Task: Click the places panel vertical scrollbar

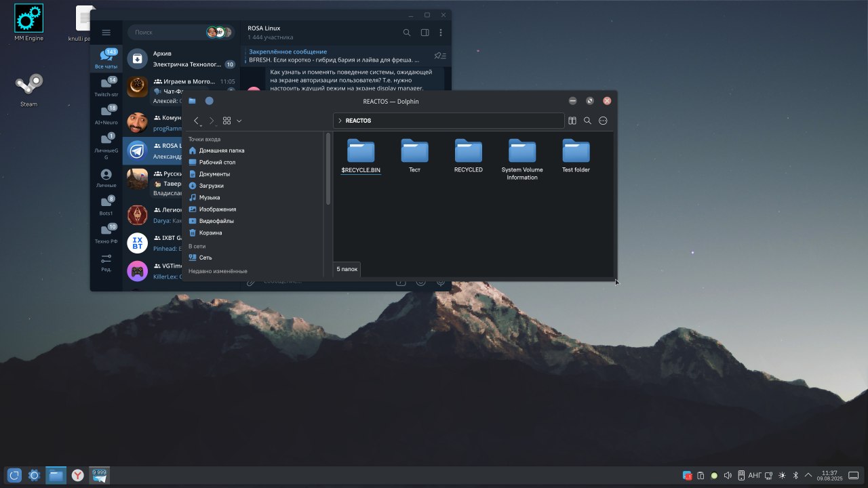Action: pyautogui.click(x=328, y=169)
